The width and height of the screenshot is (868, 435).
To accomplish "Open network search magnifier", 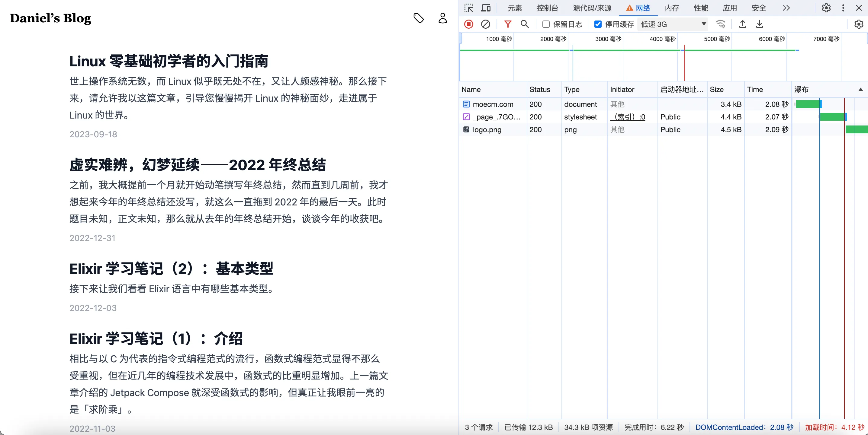I will pyautogui.click(x=525, y=24).
